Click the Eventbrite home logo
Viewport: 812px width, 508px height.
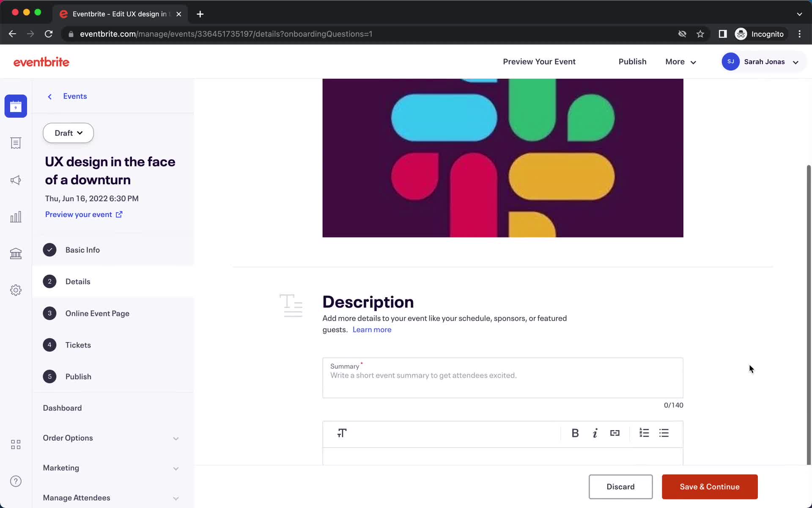[41, 61]
